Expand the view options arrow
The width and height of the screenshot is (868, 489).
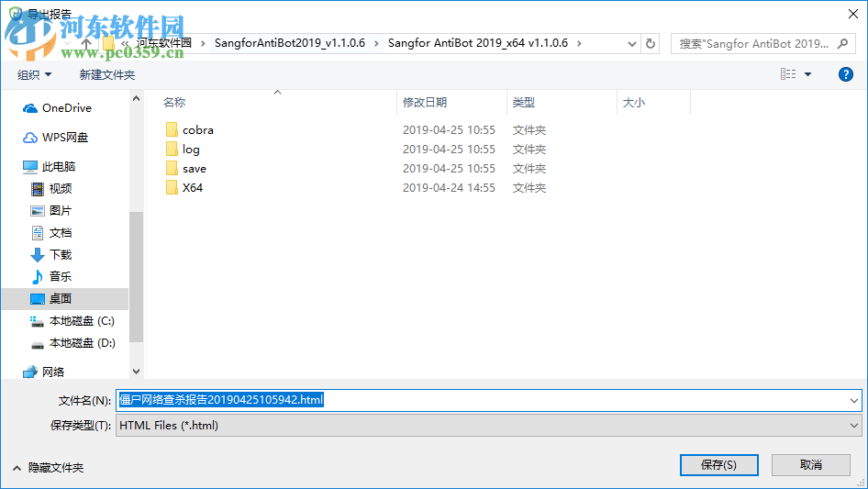pyautogui.click(x=807, y=74)
